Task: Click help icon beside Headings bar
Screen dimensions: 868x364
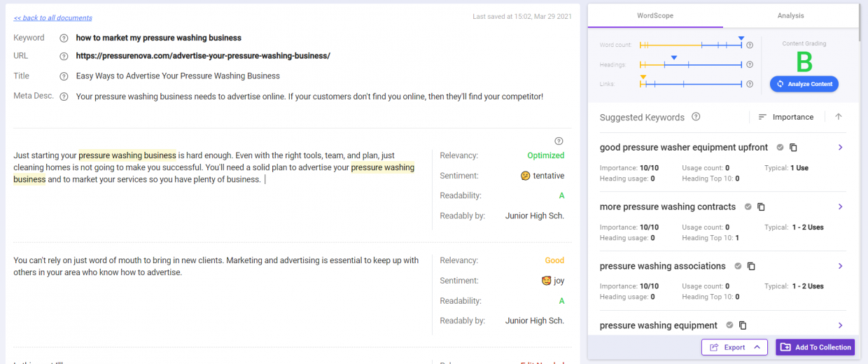Action: (750, 64)
